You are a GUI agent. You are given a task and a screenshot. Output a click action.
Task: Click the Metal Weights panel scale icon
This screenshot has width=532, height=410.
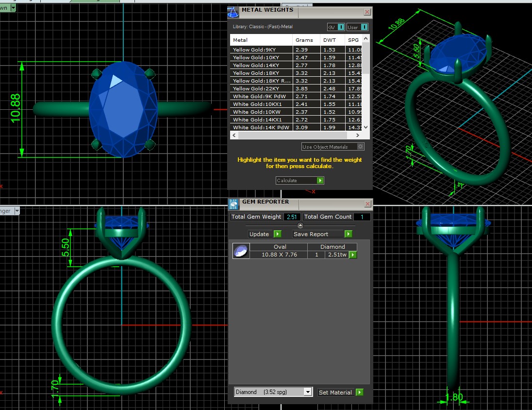coord(233,13)
